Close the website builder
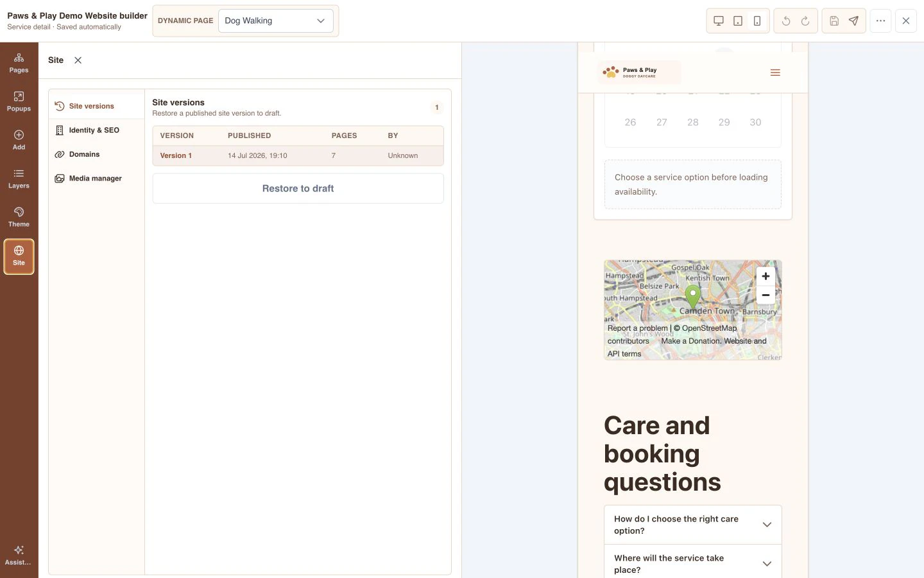The width and height of the screenshot is (924, 578). click(906, 21)
